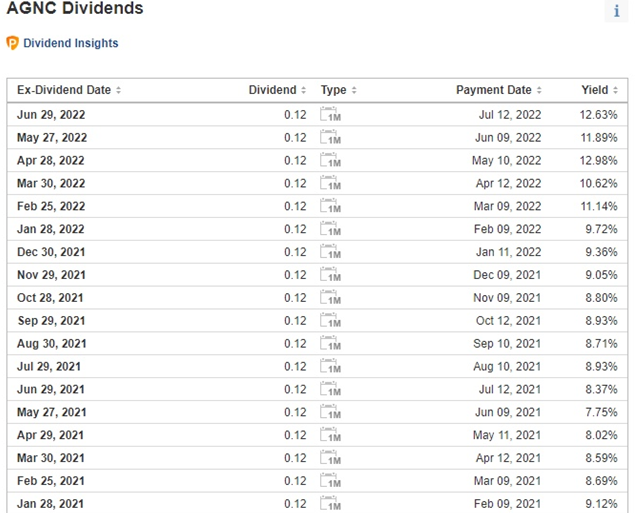Screen dimensions: 635x513
Task: Select ex-dividend date Oct 28, 2021
Action: [x=50, y=298]
